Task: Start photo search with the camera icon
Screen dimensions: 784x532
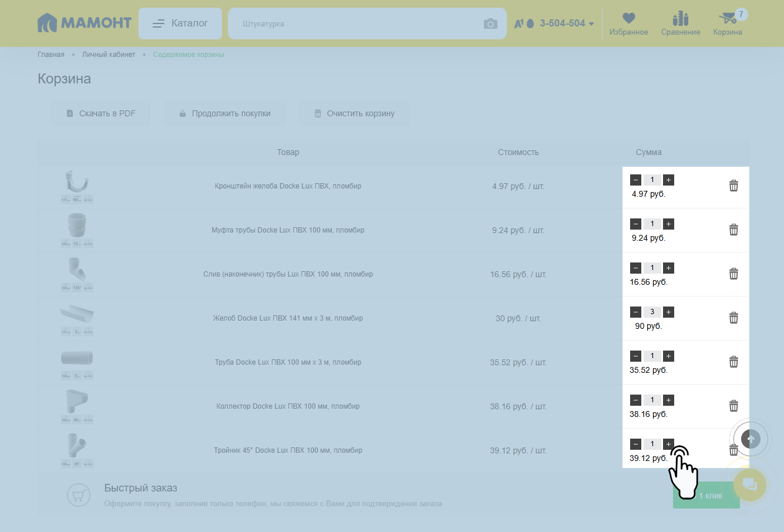Action: pyautogui.click(x=490, y=23)
